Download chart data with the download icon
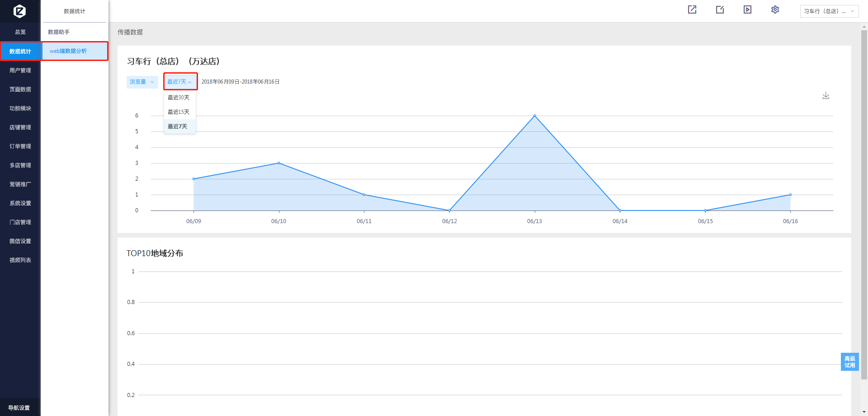 [x=826, y=95]
